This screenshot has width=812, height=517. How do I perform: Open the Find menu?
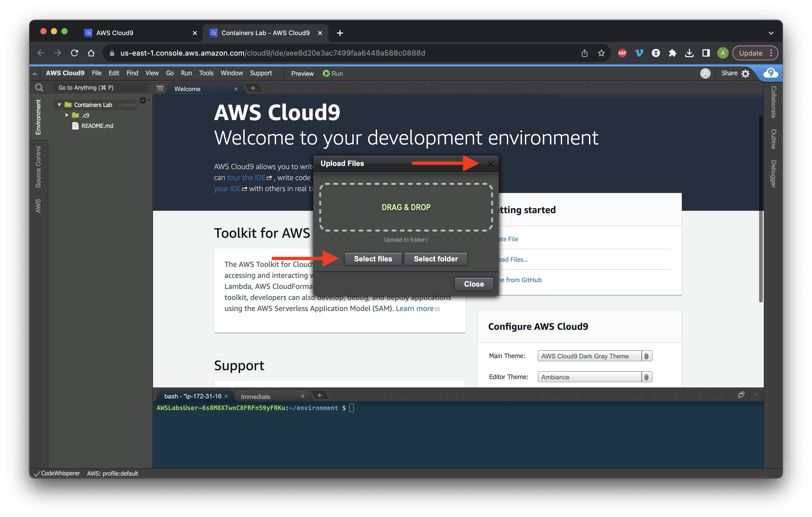132,73
